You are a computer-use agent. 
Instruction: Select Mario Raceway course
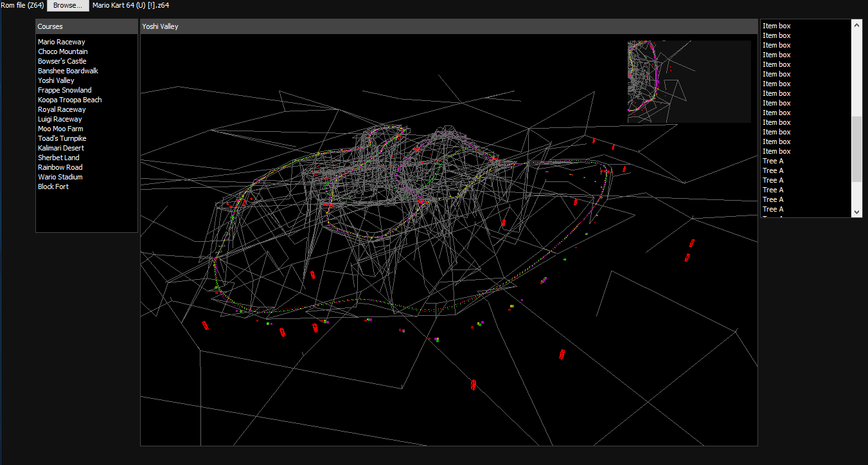click(x=62, y=42)
